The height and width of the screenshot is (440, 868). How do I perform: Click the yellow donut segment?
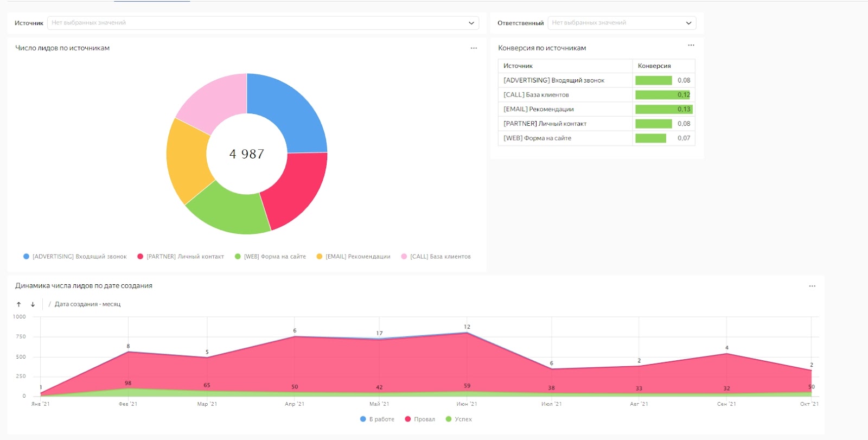pos(186,160)
